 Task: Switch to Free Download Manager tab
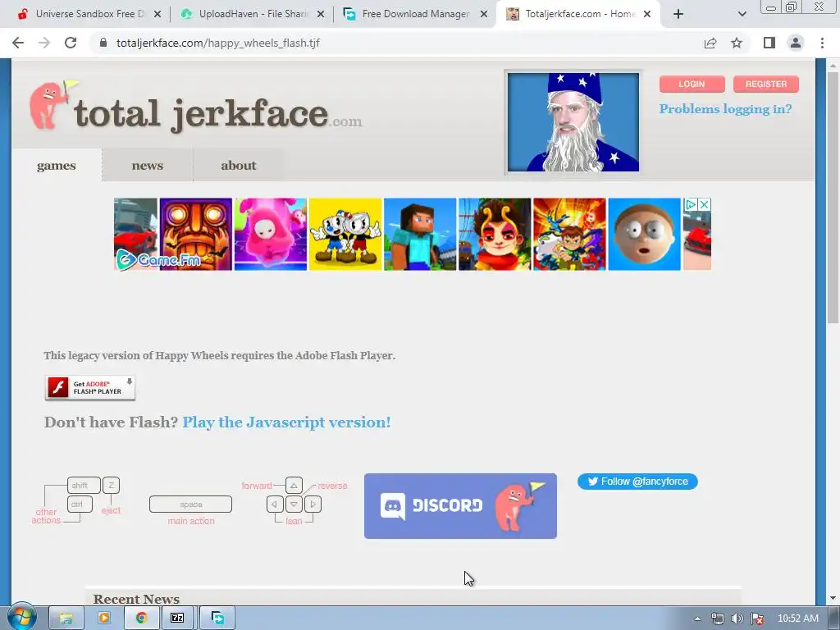(416, 14)
